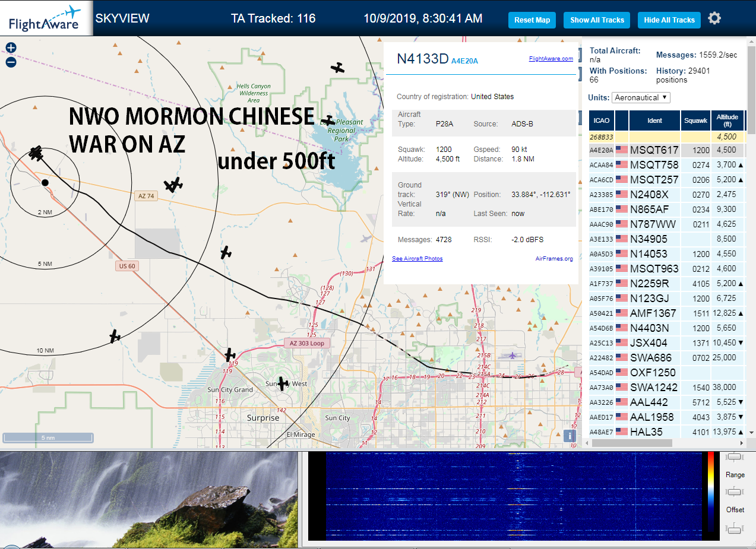Image resolution: width=756 pixels, height=549 pixels.
Task: Select the N14053 aircraft row
Action: coord(666,254)
